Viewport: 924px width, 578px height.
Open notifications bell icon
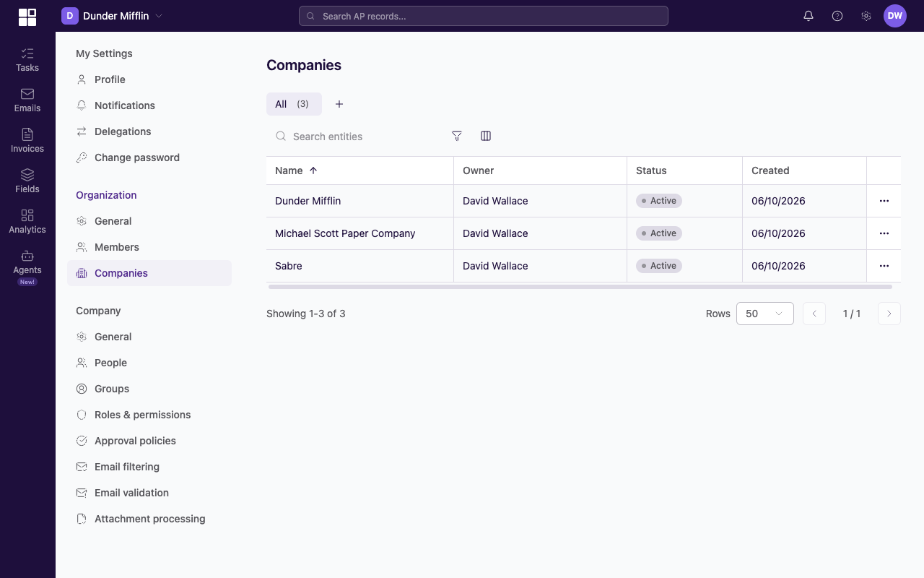click(x=808, y=16)
